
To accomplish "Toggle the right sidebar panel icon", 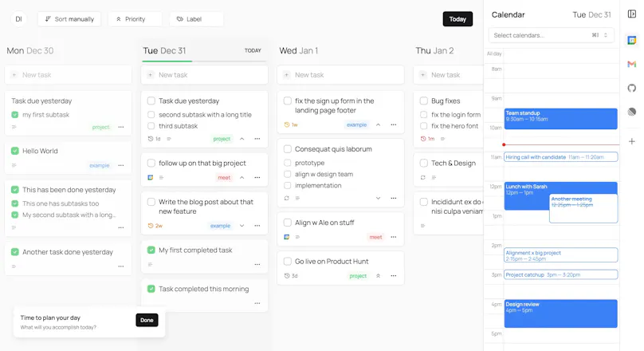I will (632, 14).
